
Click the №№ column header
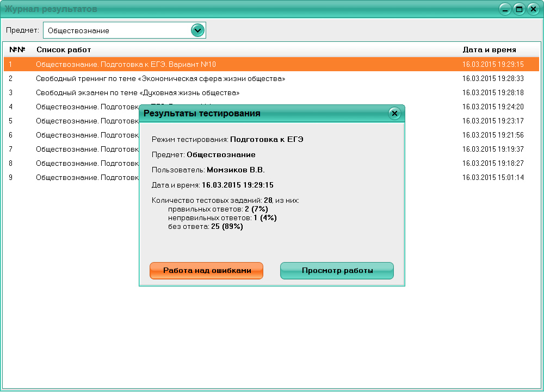[x=15, y=49]
